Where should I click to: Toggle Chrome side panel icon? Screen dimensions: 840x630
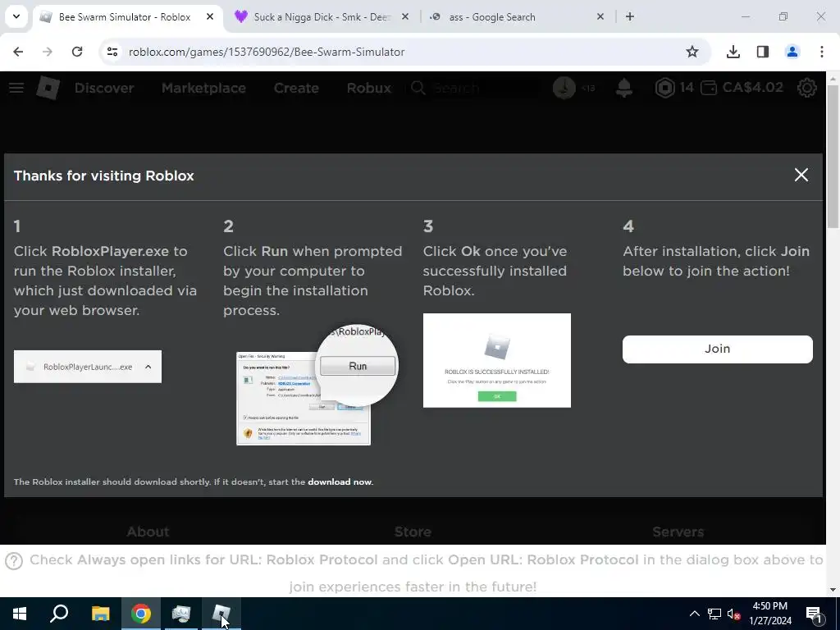[x=763, y=52]
